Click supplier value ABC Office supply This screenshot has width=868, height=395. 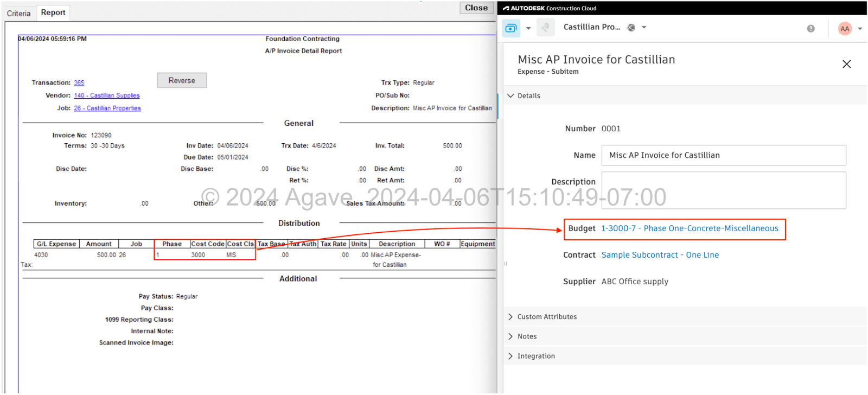click(x=635, y=282)
